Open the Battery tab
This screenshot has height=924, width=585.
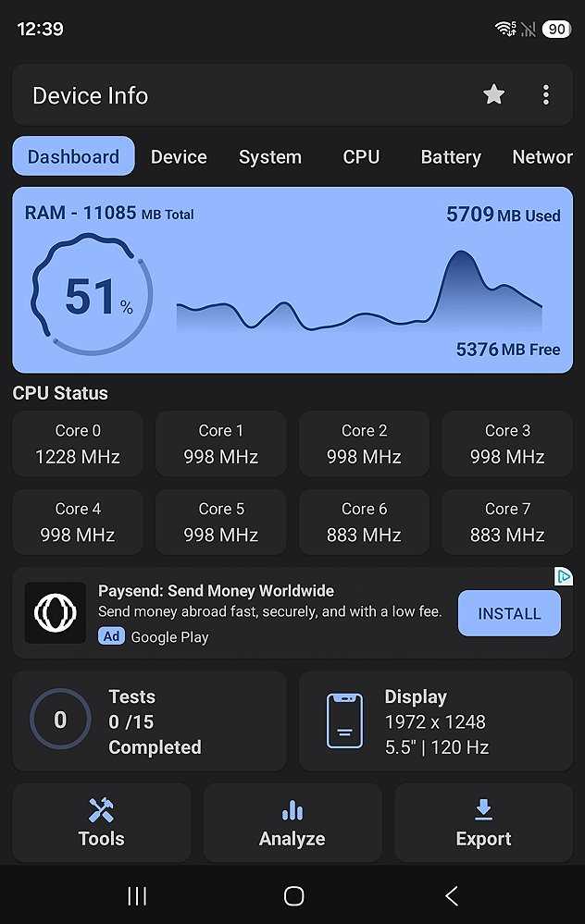pyautogui.click(x=451, y=156)
